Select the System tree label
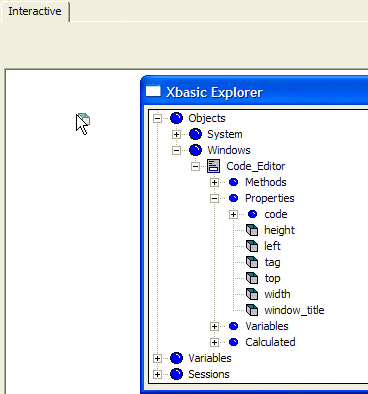 [x=225, y=134]
